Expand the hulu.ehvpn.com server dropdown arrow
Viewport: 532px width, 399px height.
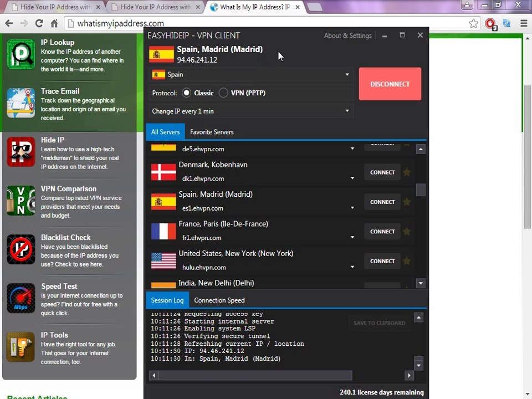(352, 267)
